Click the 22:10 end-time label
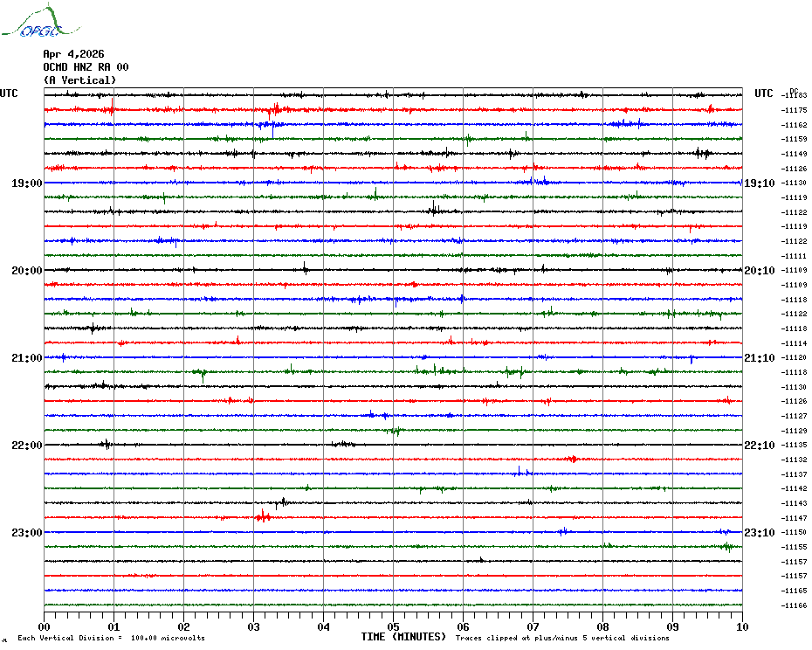The width and height of the screenshot is (812, 650). 760,446
